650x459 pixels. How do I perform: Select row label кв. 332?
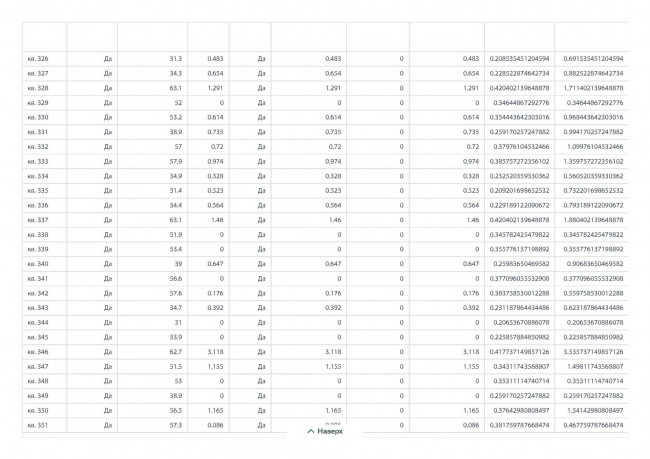pyautogui.click(x=38, y=147)
